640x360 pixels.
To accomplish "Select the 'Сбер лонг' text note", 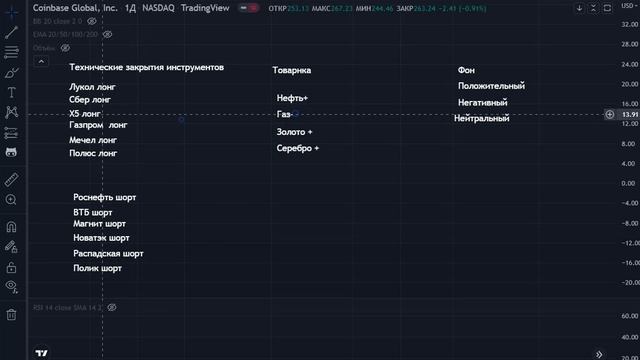I will [90, 100].
